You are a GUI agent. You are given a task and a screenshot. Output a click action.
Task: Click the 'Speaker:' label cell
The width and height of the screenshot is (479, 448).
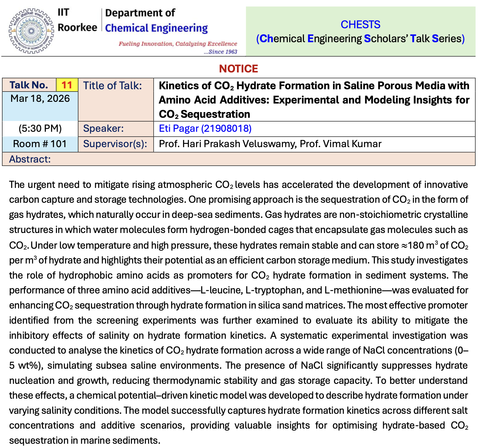click(103, 129)
